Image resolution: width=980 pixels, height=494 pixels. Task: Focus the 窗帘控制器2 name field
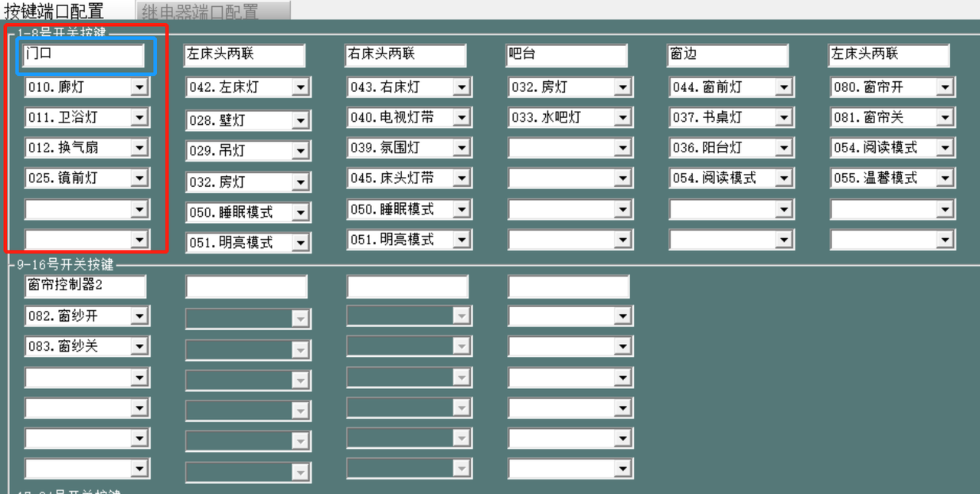pos(85,286)
